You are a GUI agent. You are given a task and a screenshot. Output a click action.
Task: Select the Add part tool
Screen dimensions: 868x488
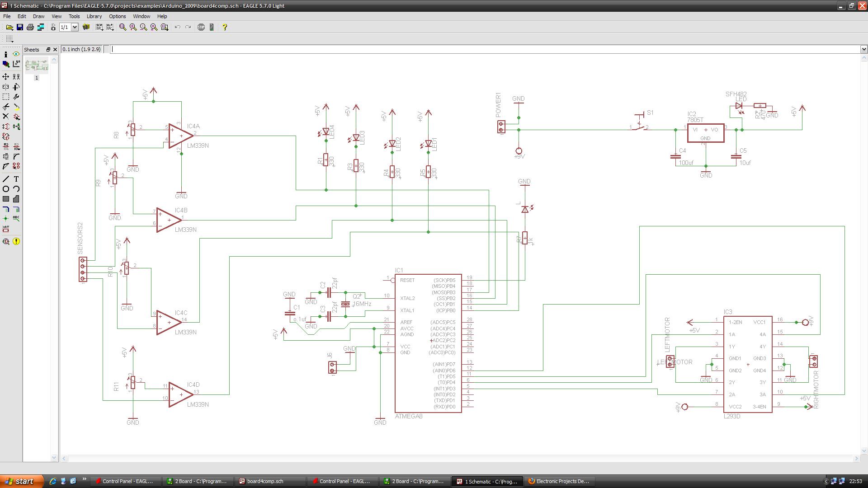point(16,117)
